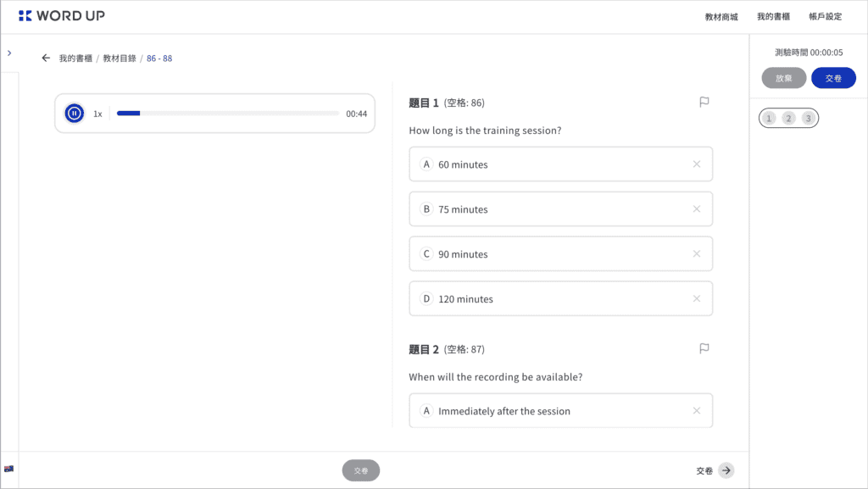Open 教材商城 in top navigation

point(721,17)
